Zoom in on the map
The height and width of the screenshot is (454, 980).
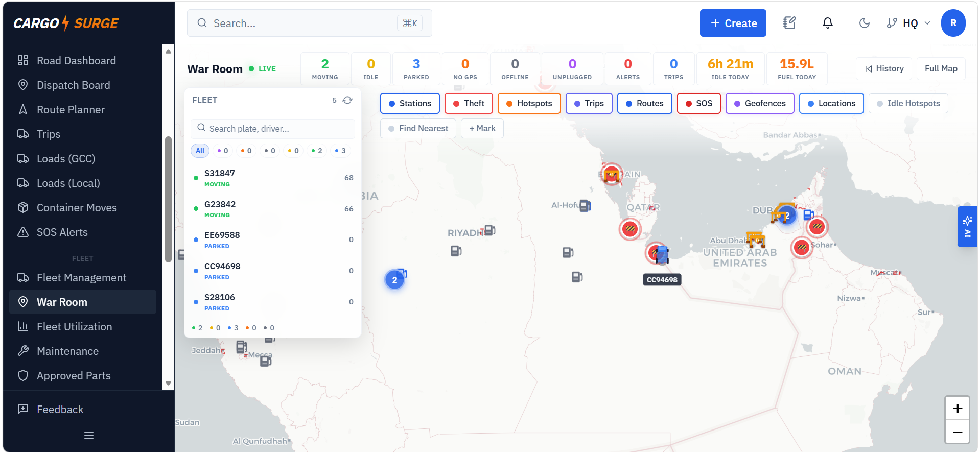957,409
